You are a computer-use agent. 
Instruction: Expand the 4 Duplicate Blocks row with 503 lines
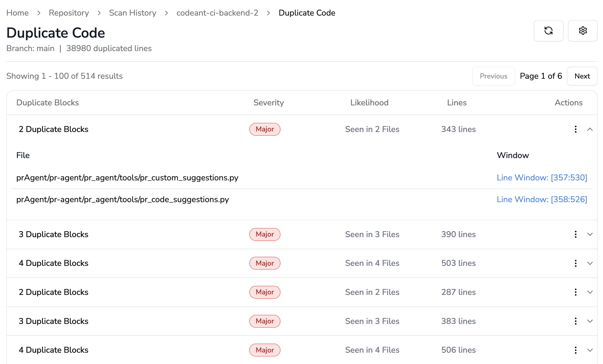pyautogui.click(x=590, y=263)
